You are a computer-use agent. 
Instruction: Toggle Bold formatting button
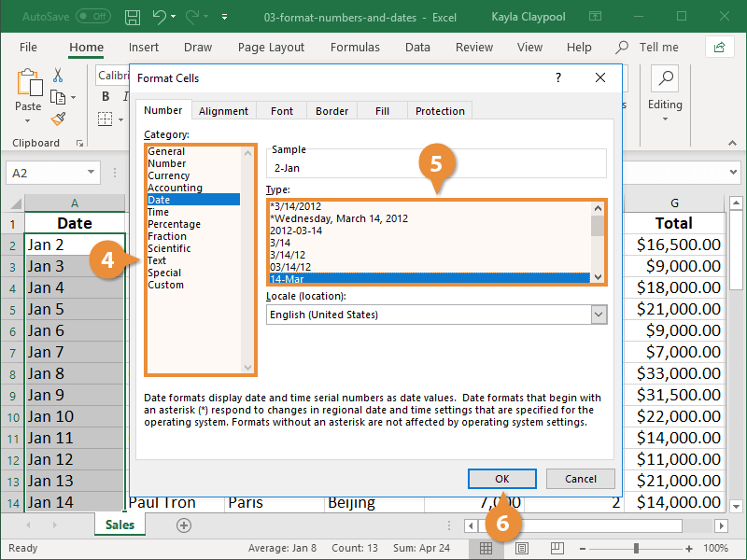coord(106,97)
